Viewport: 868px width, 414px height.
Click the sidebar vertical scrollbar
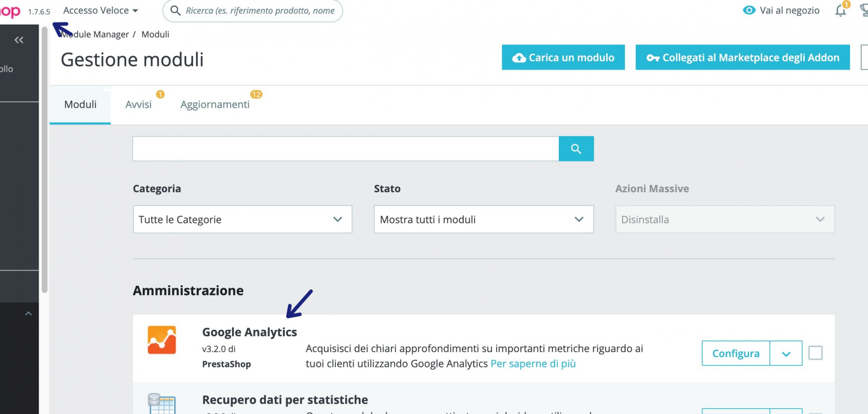click(x=44, y=158)
